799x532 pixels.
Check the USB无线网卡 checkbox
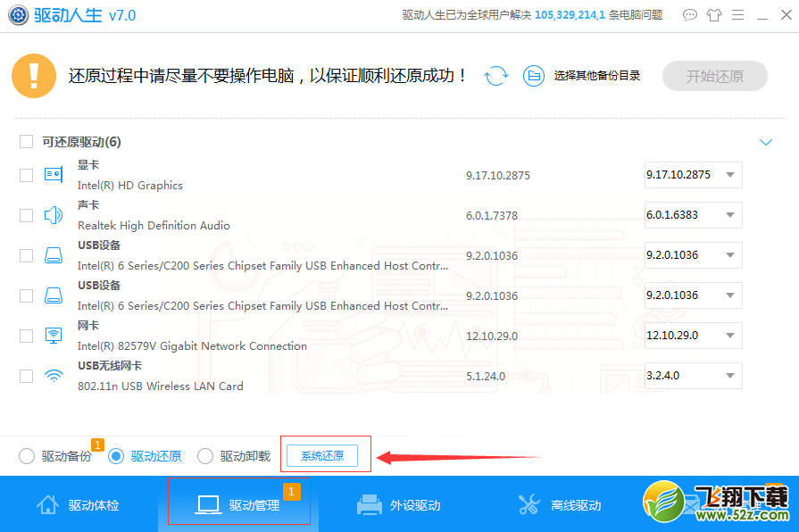(x=26, y=376)
